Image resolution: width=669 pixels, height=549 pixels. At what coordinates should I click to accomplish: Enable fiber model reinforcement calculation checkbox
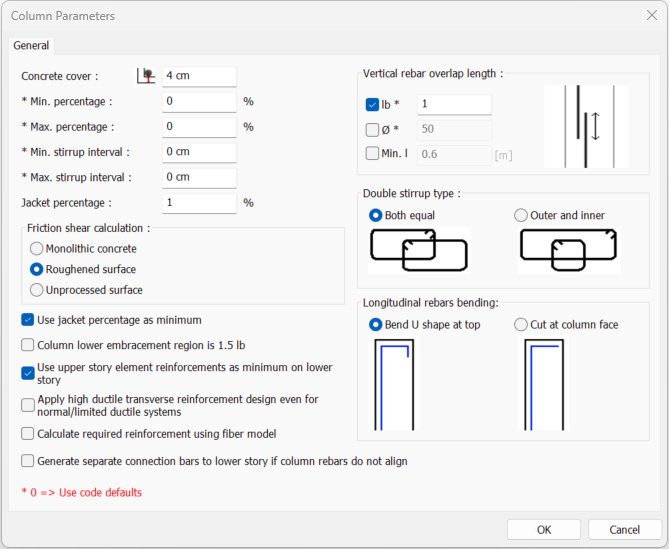coord(28,434)
